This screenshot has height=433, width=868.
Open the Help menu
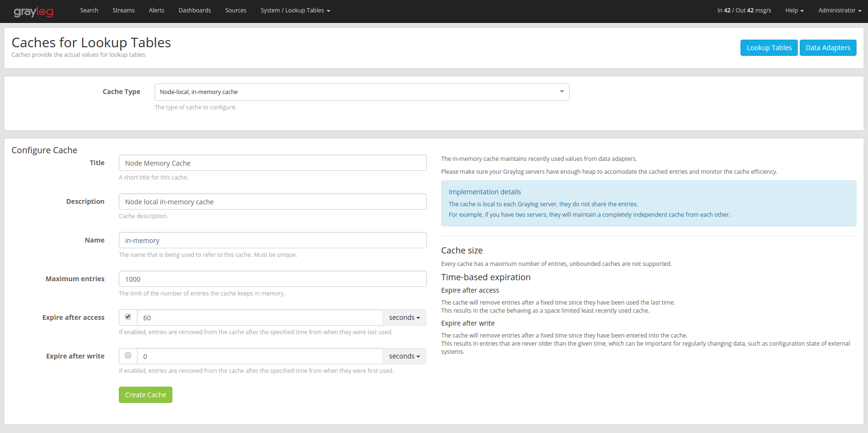coord(794,11)
